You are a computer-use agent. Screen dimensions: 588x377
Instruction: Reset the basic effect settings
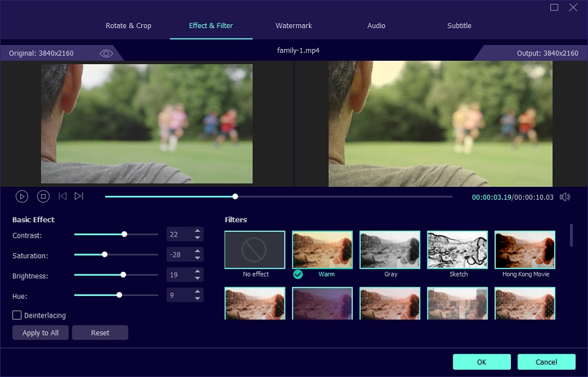pos(100,333)
